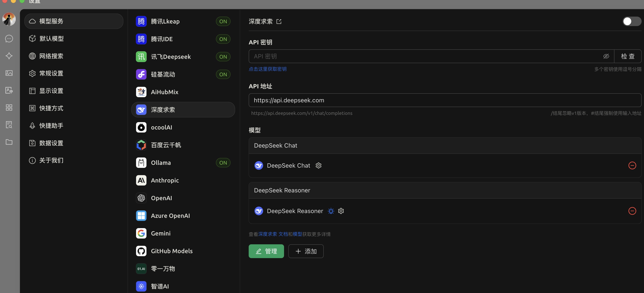644x293 pixels.
Task: Click the green 管理 manage models button
Action: pos(266,251)
